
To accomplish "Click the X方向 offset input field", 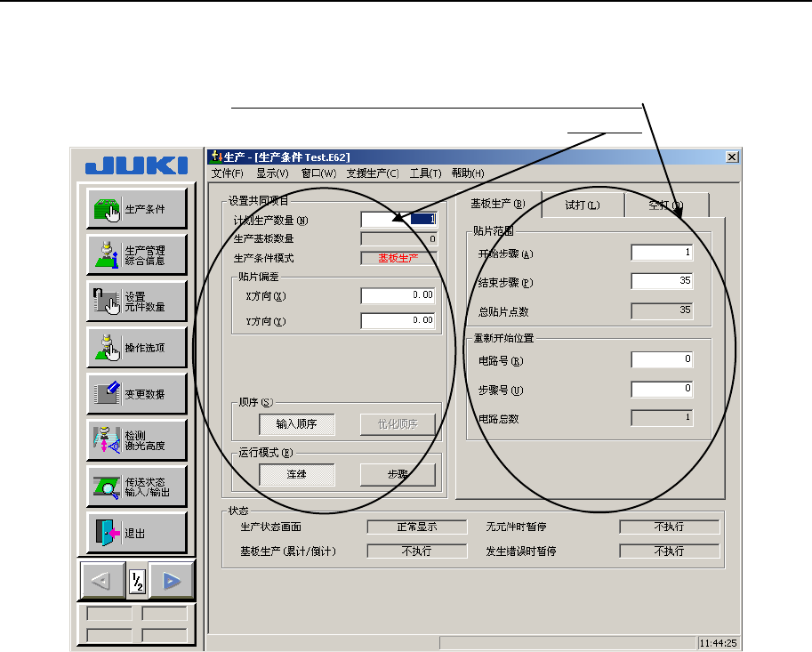I will click(x=398, y=295).
